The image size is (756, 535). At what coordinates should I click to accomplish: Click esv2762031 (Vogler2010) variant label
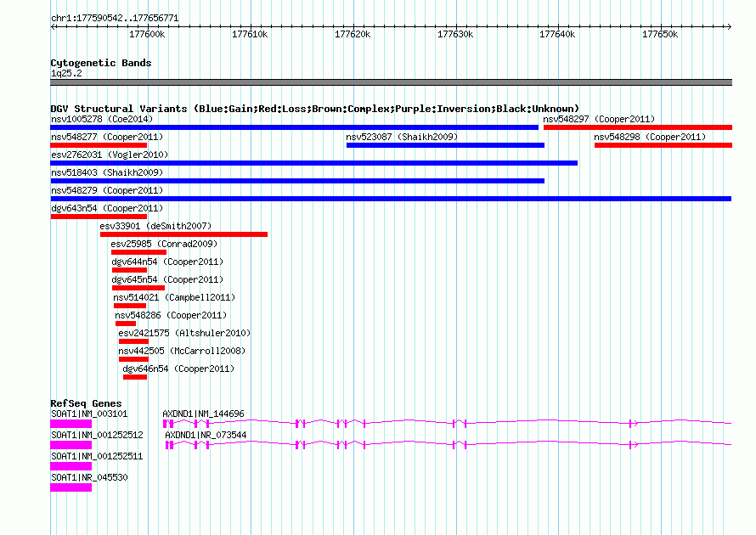click(x=110, y=155)
